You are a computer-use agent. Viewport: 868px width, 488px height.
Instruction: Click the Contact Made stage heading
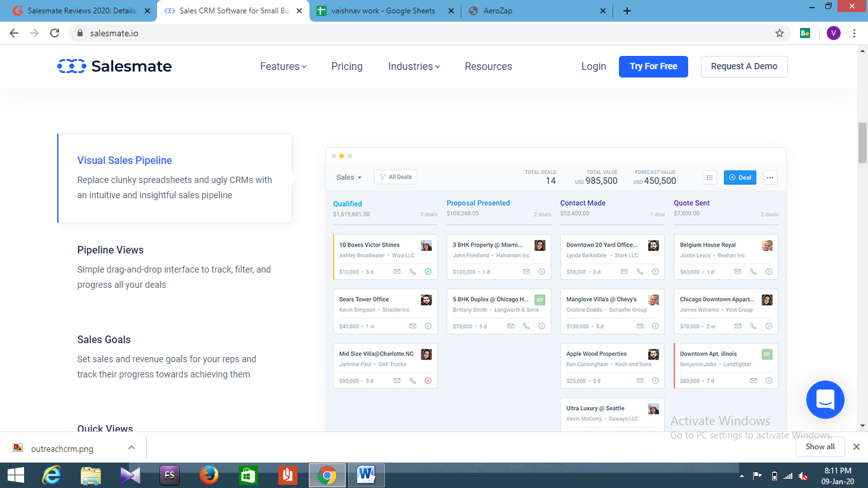(583, 203)
